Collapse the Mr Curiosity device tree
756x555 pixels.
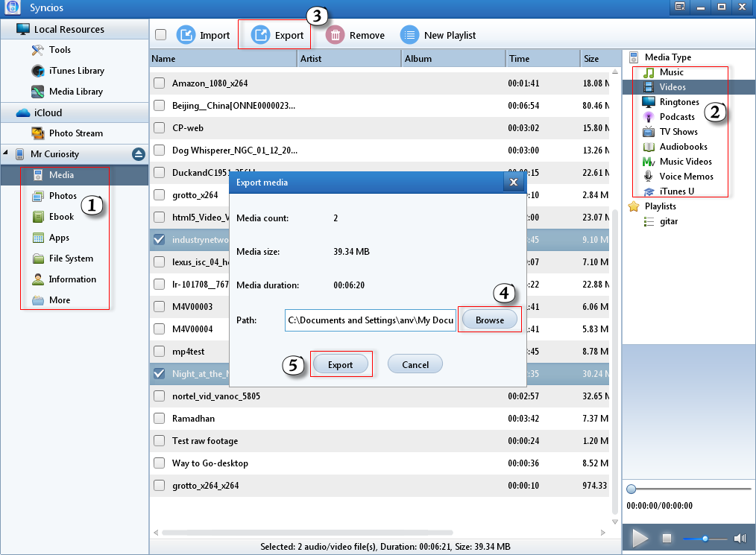point(5,153)
